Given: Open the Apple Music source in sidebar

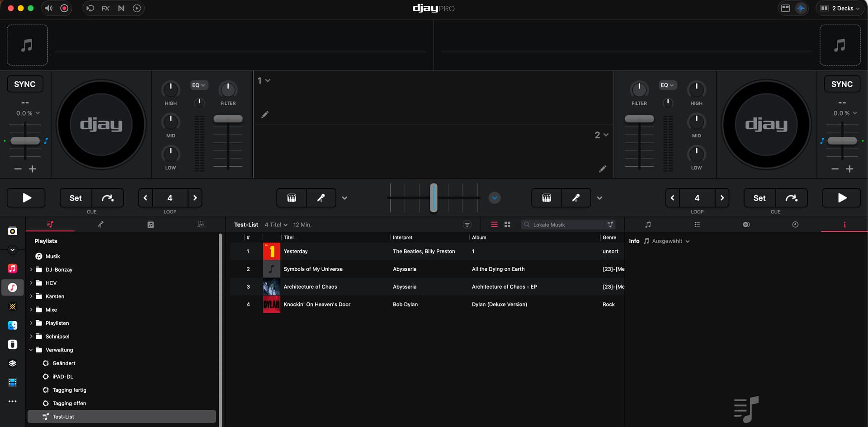Looking at the screenshot, I should (x=13, y=268).
